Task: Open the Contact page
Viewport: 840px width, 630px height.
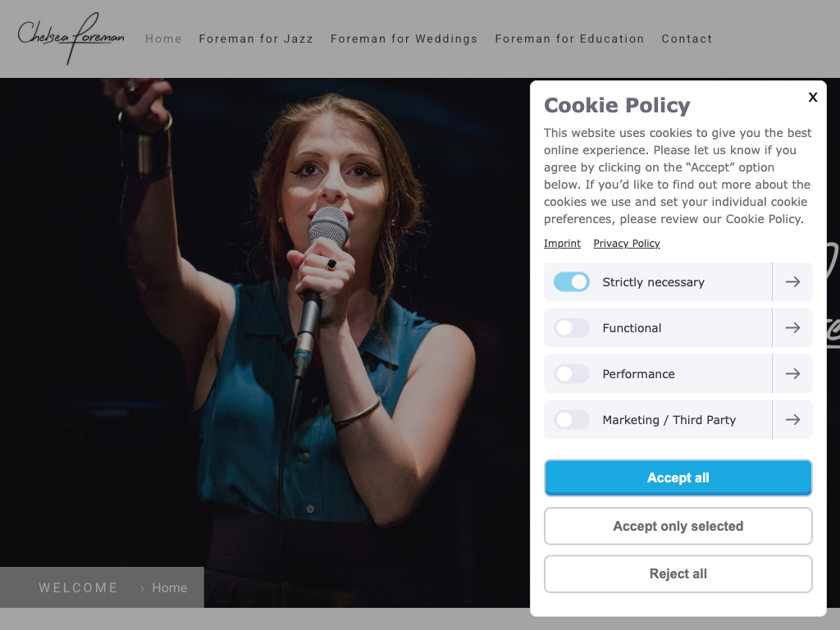Action: click(687, 39)
